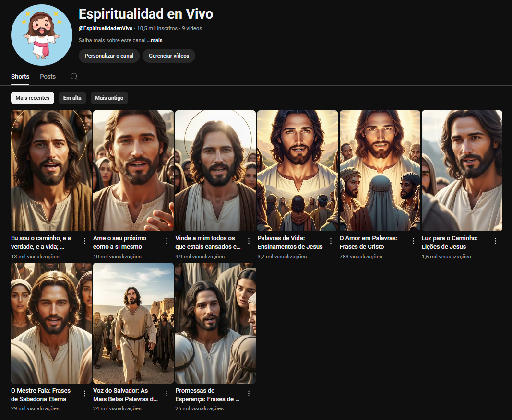
Task: Open short titled 'Ame o seu próximo como a si mesmo'
Action: click(x=119, y=243)
